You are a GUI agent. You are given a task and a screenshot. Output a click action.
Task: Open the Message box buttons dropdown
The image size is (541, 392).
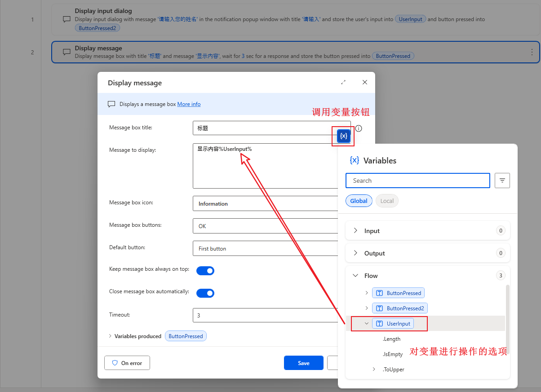[265, 226]
